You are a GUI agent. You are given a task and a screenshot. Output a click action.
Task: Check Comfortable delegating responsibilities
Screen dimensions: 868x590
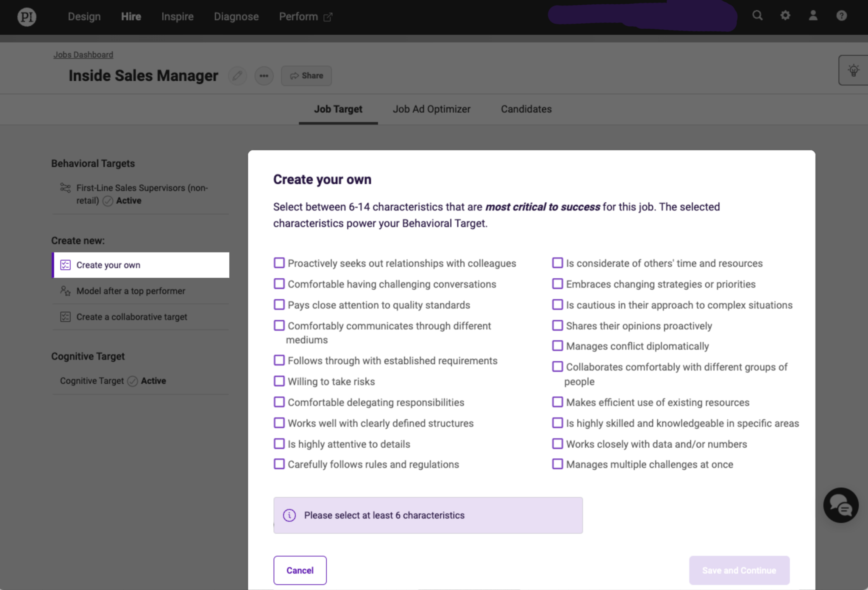279,402
